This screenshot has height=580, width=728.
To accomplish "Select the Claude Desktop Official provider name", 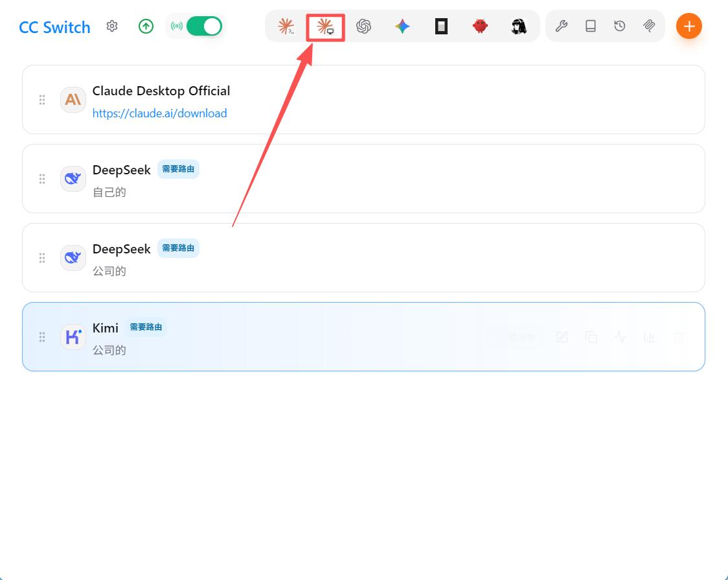I will coord(161,91).
